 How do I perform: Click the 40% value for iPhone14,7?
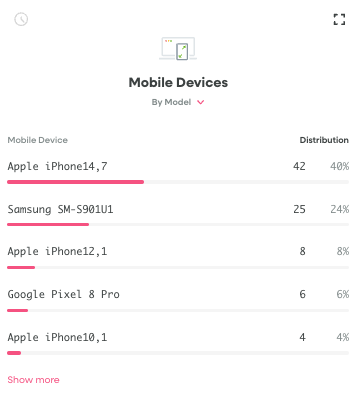click(x=340, y=166)
